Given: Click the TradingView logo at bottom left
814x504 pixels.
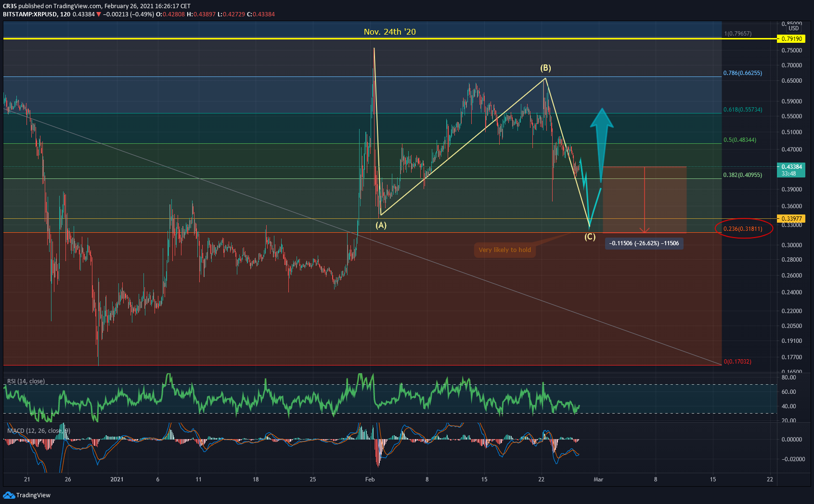Looking at the screenshot, I should pos(26,495).
